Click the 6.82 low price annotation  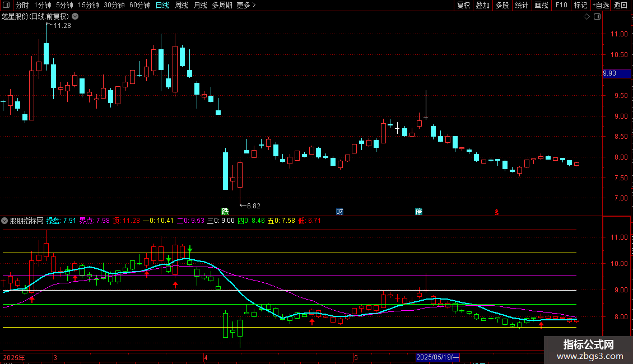[254, 206]
